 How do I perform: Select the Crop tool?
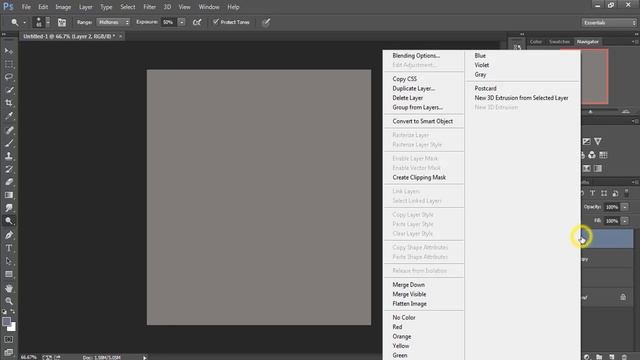[9, 103]
